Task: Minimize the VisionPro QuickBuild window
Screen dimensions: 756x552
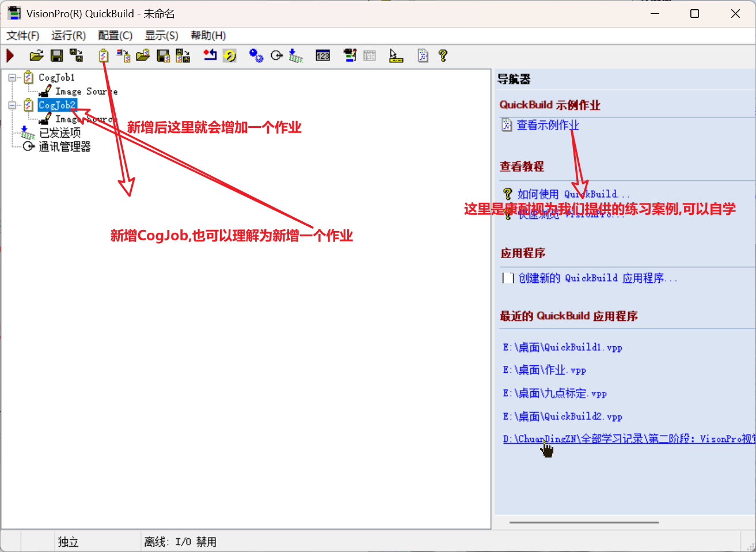Action: coord(655,13)
